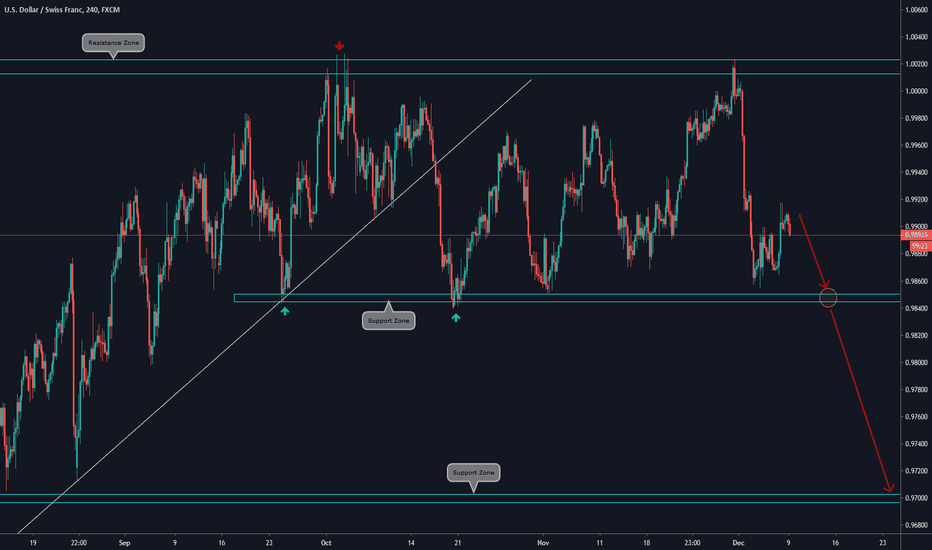
Task: Click the red circle target on the support zone
Action: 828,297
